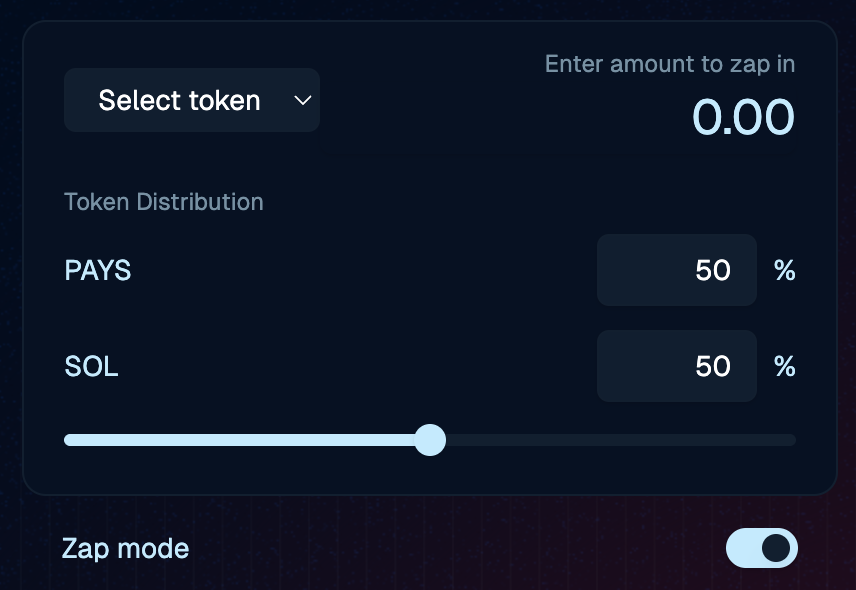Select the PAYS percentage field
This screenshot has width=856, height=590.
pos(677,270)
